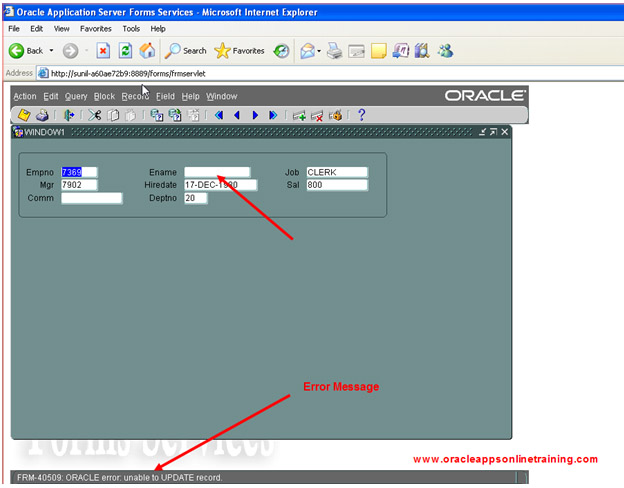Viewport: 624px width, 488px height.
Task: Click the Mail icon in IE toolbar
Action: pyautogui.click(x=308, y=51)
